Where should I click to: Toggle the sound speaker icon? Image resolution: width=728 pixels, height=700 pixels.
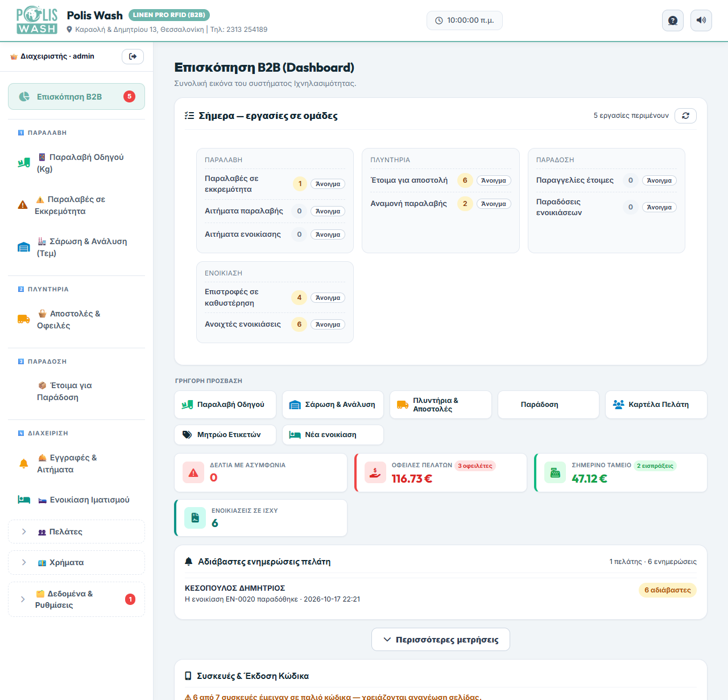[701, 20]
